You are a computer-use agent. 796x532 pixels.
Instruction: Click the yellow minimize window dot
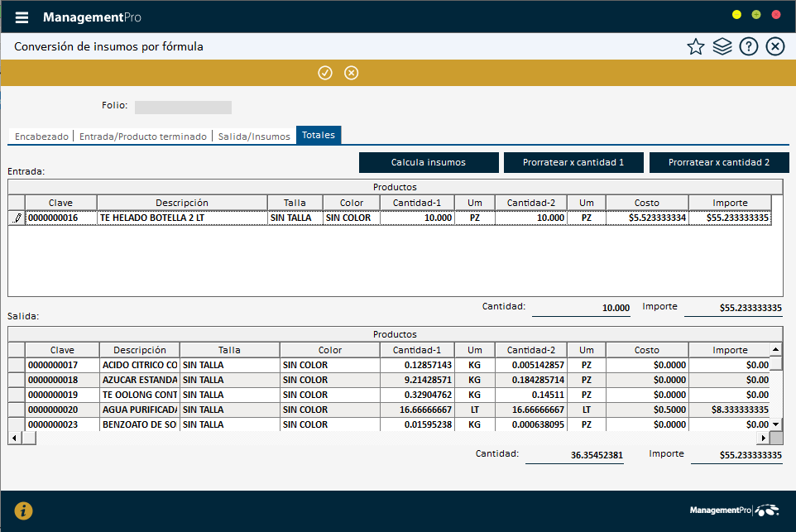[736, 15]
